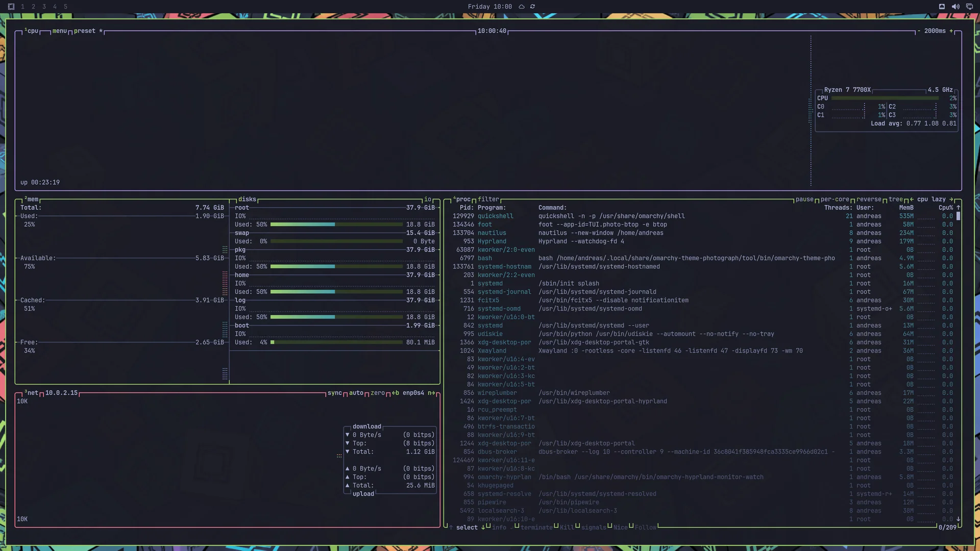Toggle the io view in disks panel
The width and height of the screenshot is (980, 551).
pyautogui.click(x=428, y=199)
